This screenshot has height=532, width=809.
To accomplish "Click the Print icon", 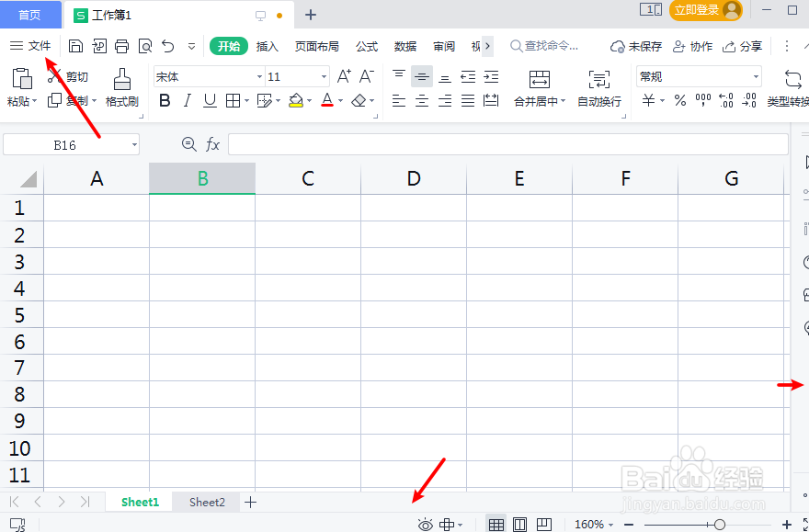I will tap(121, 46).
